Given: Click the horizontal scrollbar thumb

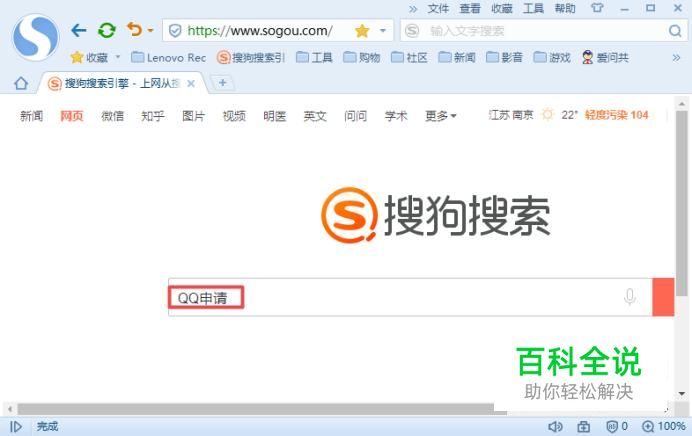Looking at the screenshot, I should [262, 409].
